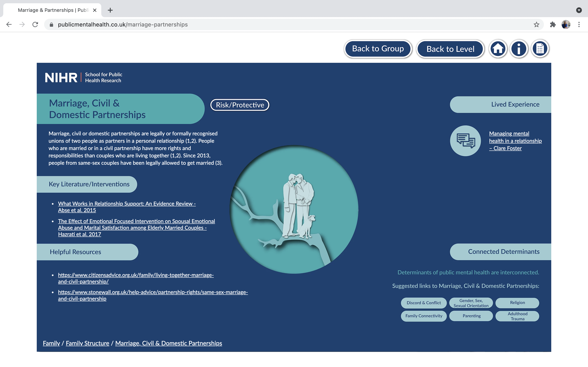Select the Marriage & Partnerships browser tab

tap(52, 10)
